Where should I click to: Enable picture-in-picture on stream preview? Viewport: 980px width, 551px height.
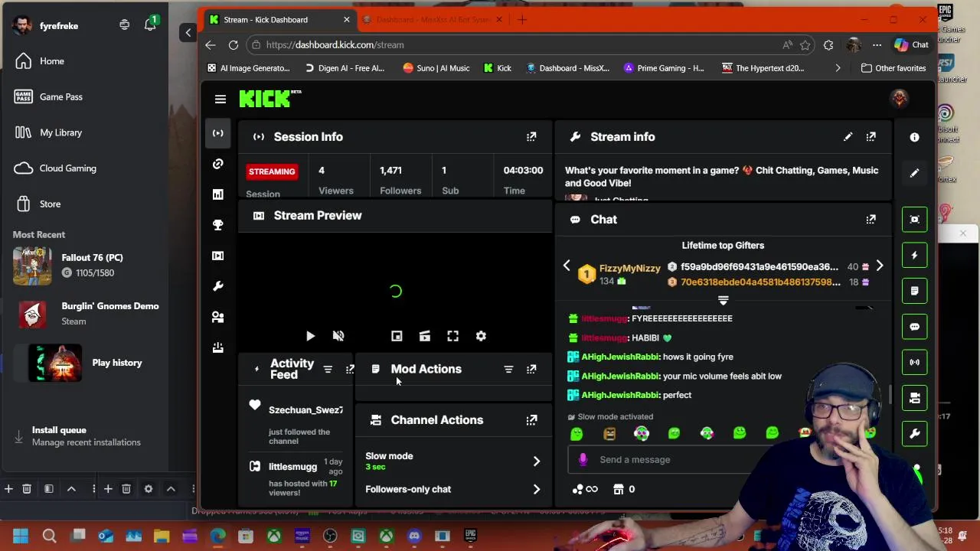point(397,336)
